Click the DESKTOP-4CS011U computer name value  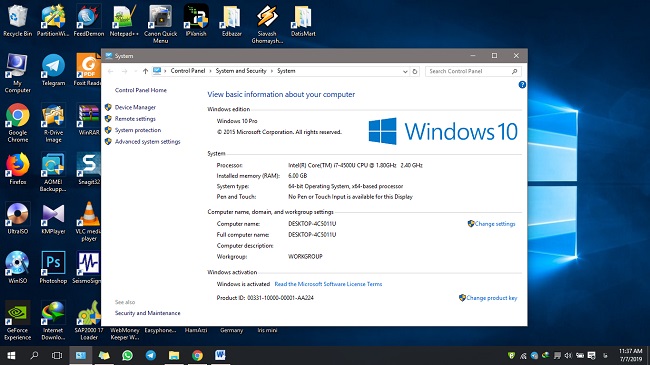pyautogui.click(x=312, y=224)
